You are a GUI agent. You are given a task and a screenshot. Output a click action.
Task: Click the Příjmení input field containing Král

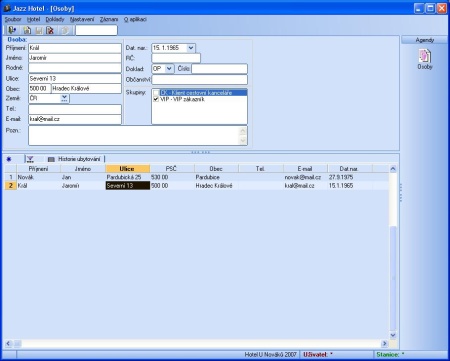pos(75,48)
